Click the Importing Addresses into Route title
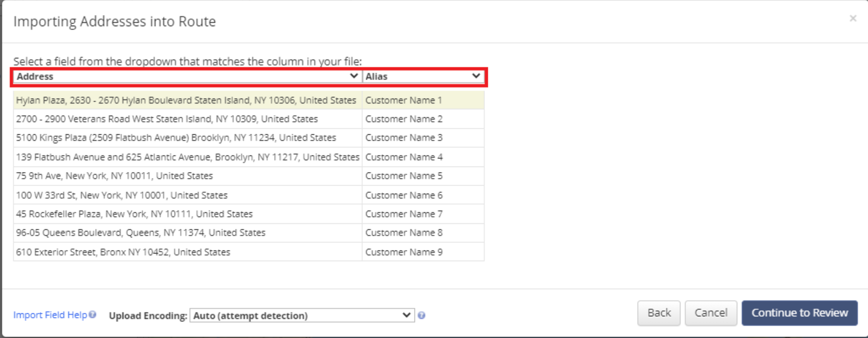 tap(115, 22)
